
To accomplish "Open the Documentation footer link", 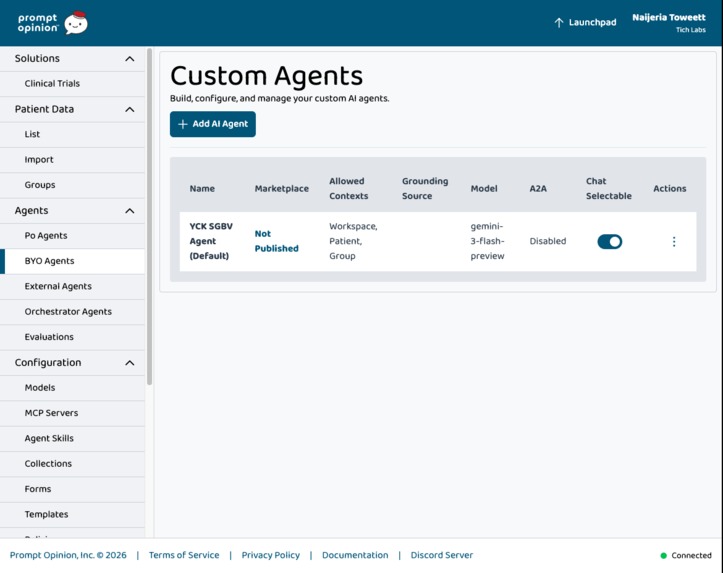I will (355, 555).
